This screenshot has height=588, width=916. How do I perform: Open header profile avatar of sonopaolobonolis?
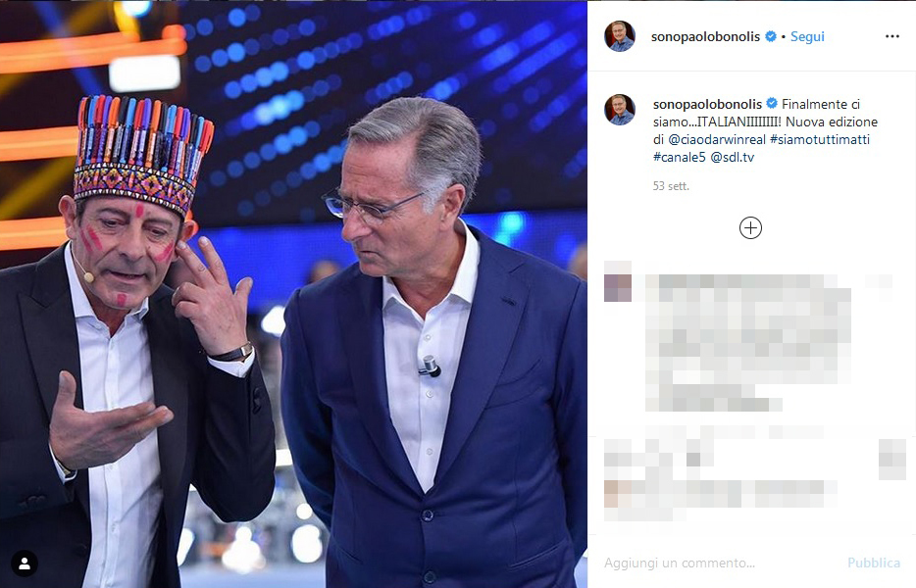(619, 36)
